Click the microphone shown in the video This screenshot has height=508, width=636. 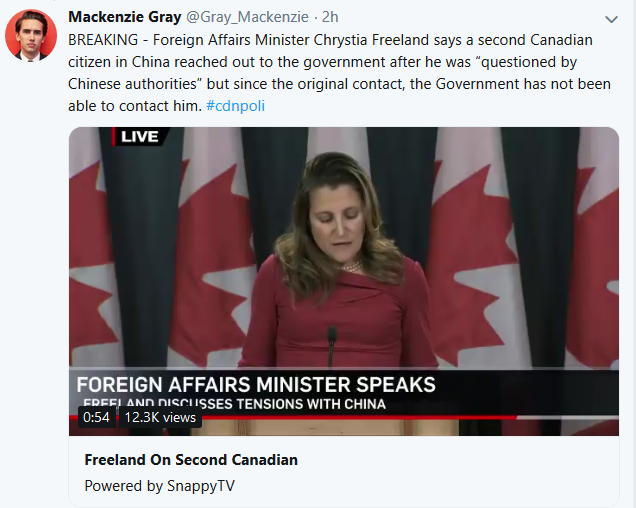331,345
